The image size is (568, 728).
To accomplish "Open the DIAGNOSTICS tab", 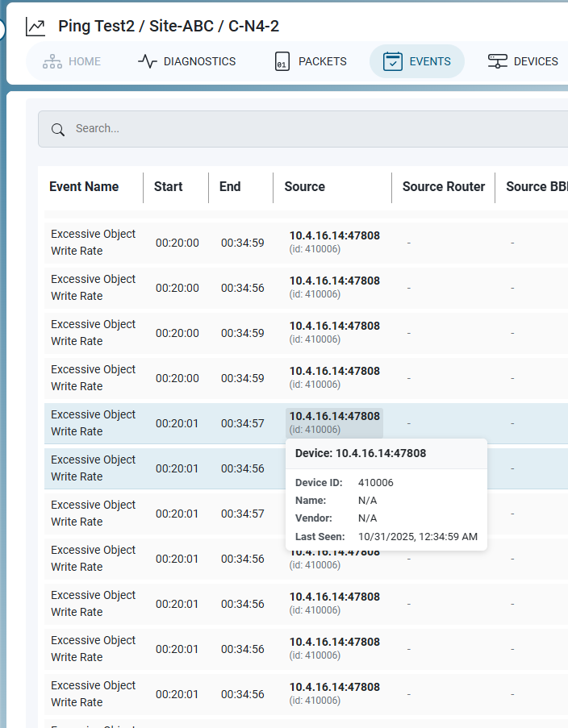I will [x=187, y=61].
